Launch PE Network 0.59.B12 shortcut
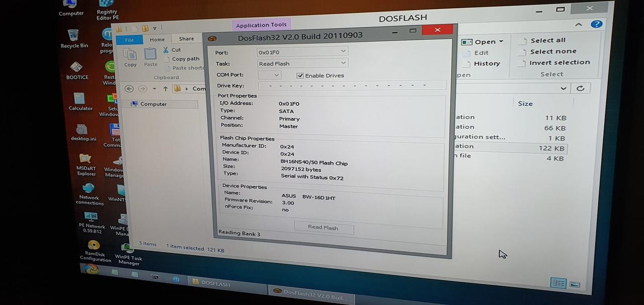Image resolution: width=644 pixels, height=305 pixels. tap(92, 222)
